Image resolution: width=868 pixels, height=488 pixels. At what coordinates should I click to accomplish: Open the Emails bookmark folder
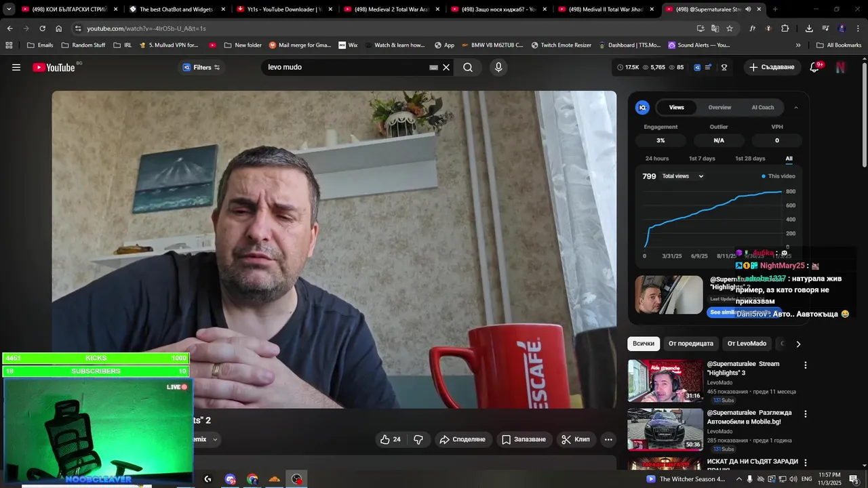40,45
